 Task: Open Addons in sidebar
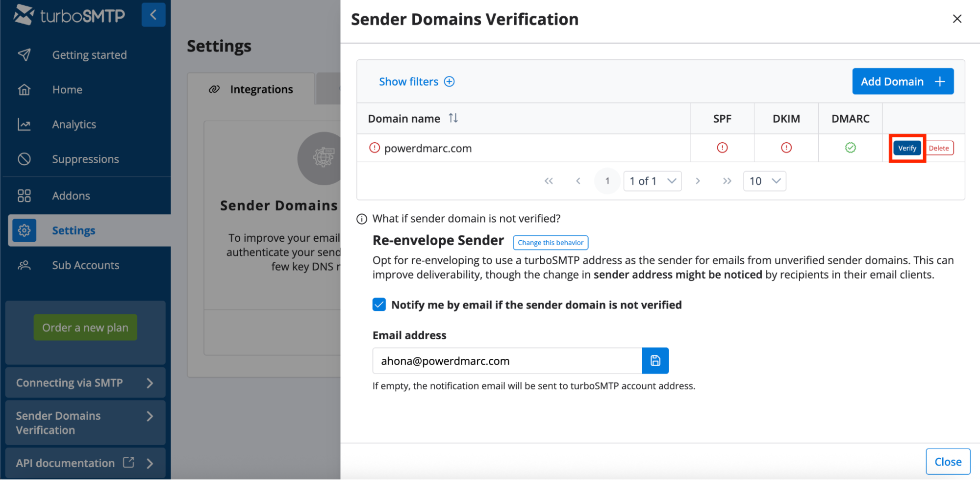71,196
